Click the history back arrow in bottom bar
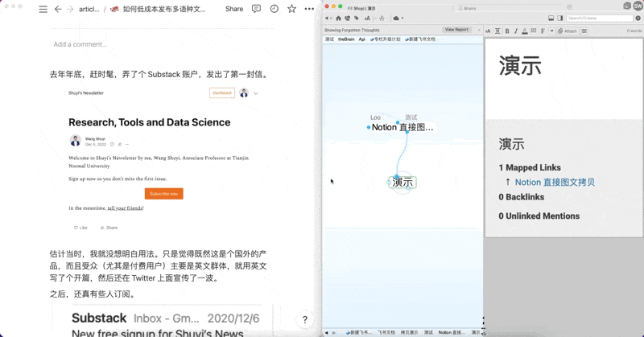The image size is (644, 337). coord(327,333)
